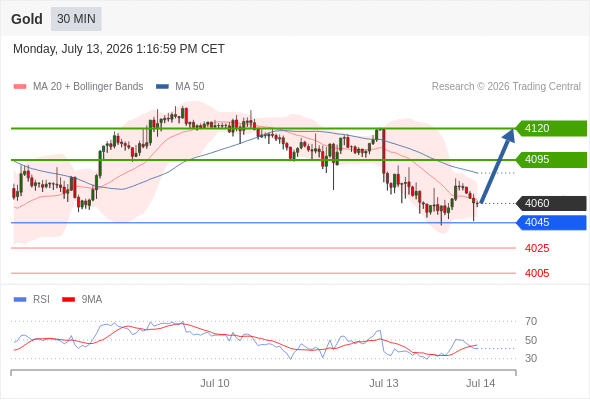The width and height of the screenshot is (590, 400).
Task: Click the Research © 2026 Trading Central text
Action: [506, 87]
